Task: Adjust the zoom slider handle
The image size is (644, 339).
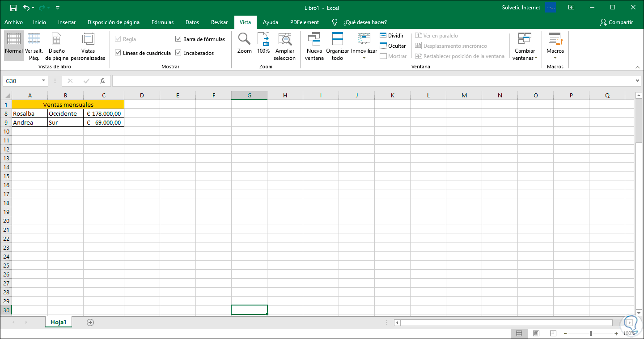Action: click(591, 334)
